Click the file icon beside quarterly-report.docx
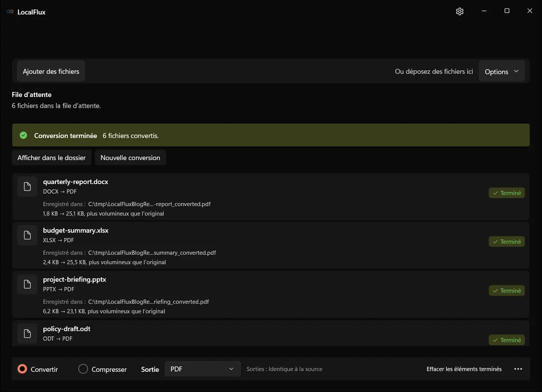Viewport: 542px width, 392px height. 27,186
